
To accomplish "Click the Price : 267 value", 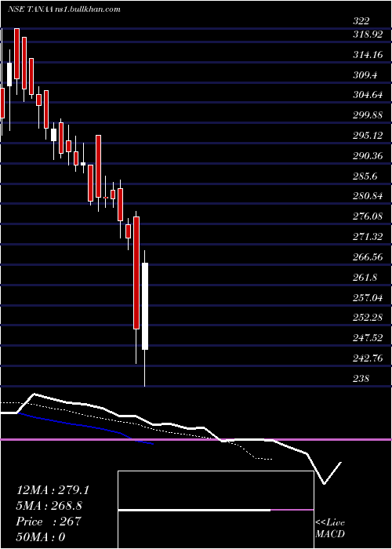I will point(49,522).
